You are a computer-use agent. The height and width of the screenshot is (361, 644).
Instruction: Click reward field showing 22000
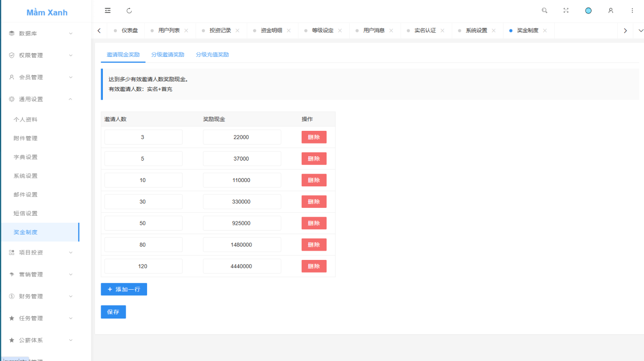[242, 137]
